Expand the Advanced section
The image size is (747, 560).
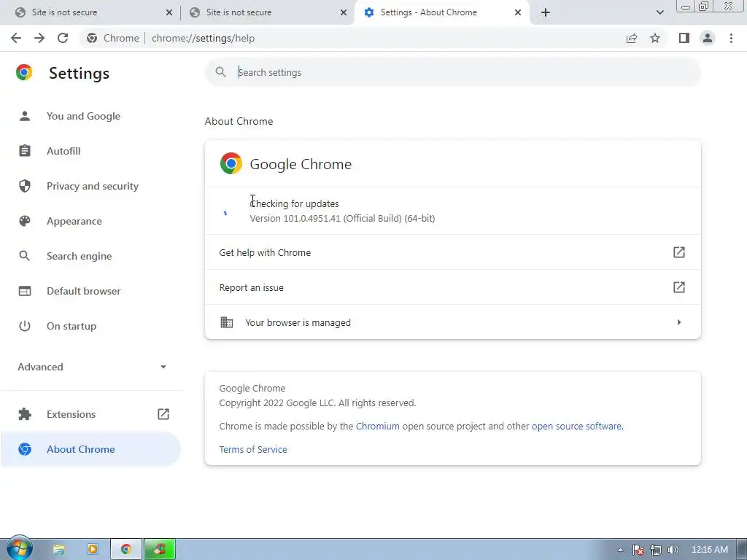click(x=91, y=367)
